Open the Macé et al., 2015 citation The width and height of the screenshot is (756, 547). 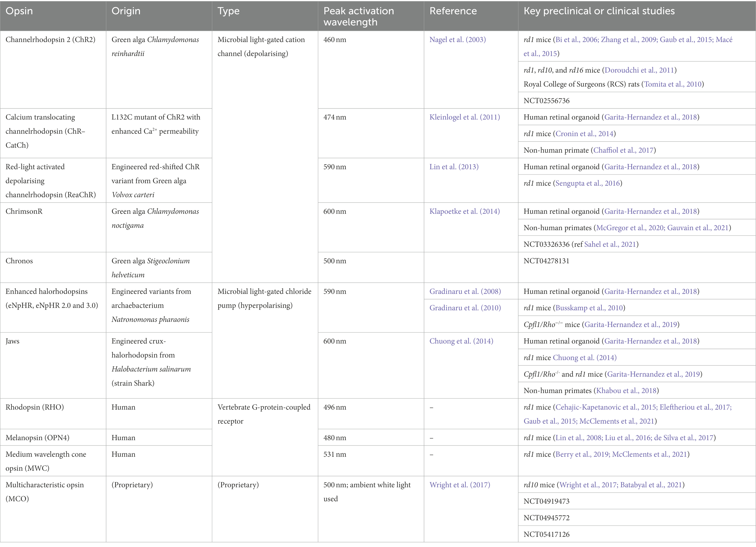click(x=628, y=47)
